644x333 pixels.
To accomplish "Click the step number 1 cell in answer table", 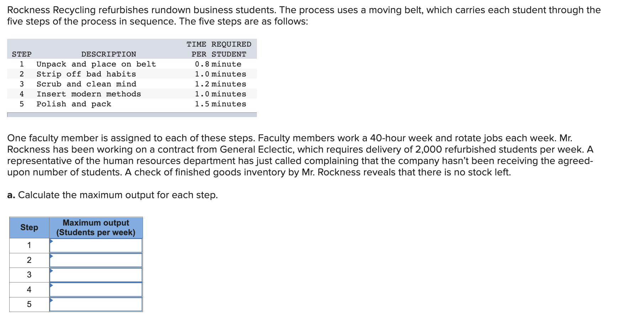I will (29, 245).
